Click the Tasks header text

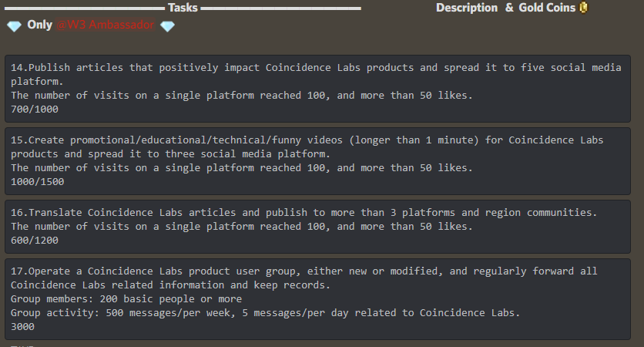tap(183, 8)
